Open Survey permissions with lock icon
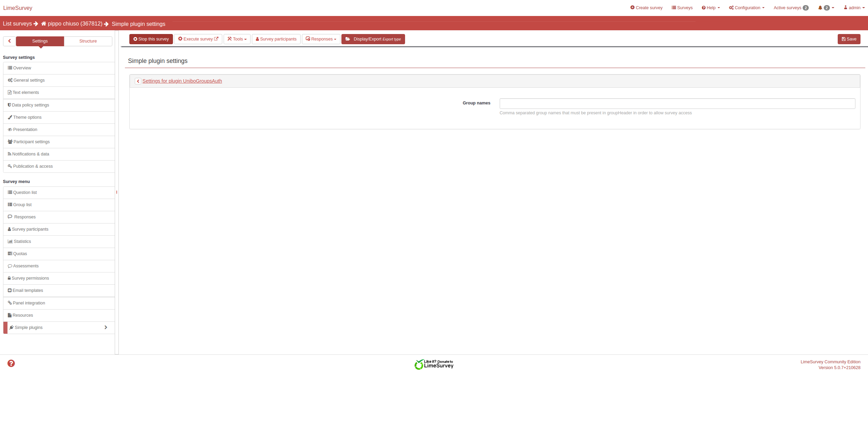 tap(30, 278)
